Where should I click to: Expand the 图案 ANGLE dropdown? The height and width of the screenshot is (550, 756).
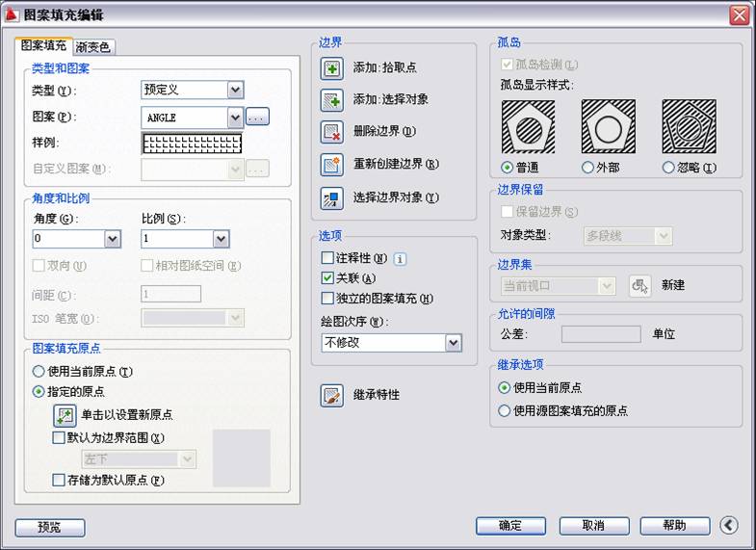tap(235, 118)
